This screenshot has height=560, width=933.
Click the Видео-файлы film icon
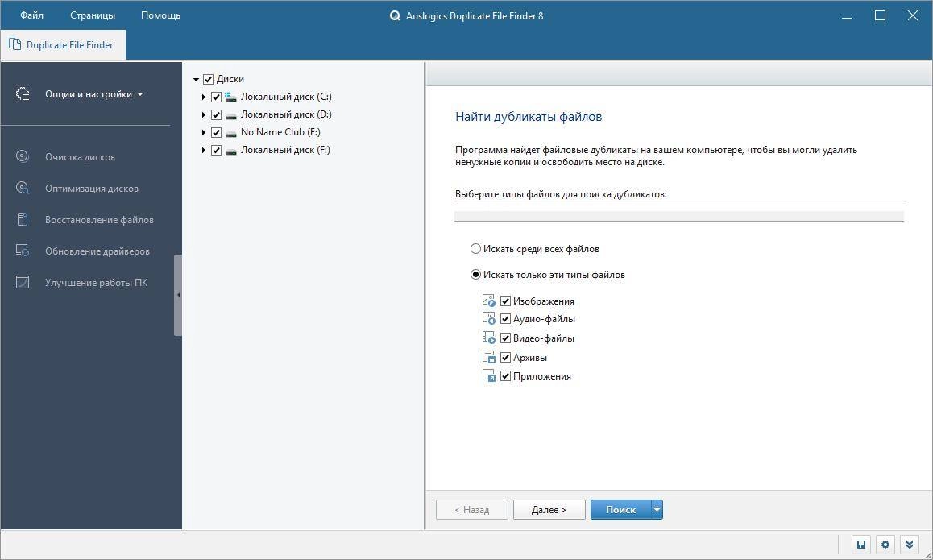coord(488,338)
